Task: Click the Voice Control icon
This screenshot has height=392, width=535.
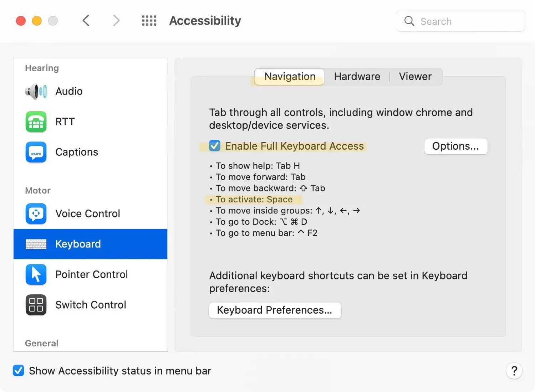Action: (x=36, y=213)
